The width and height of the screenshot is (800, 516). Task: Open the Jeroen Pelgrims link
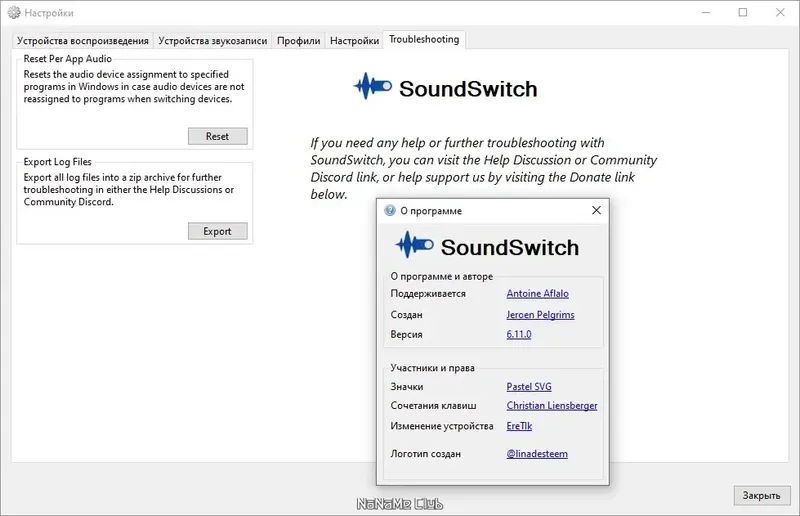point(540,315)
